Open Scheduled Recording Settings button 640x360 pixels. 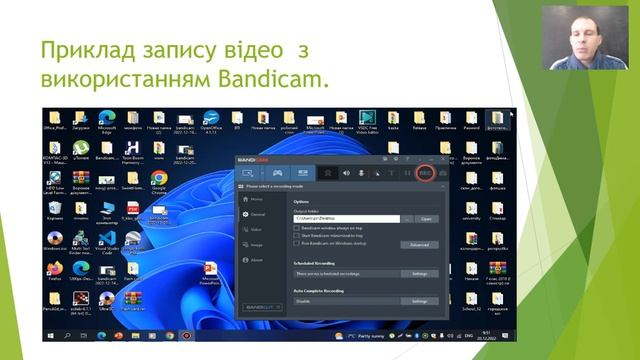(420, 273)
